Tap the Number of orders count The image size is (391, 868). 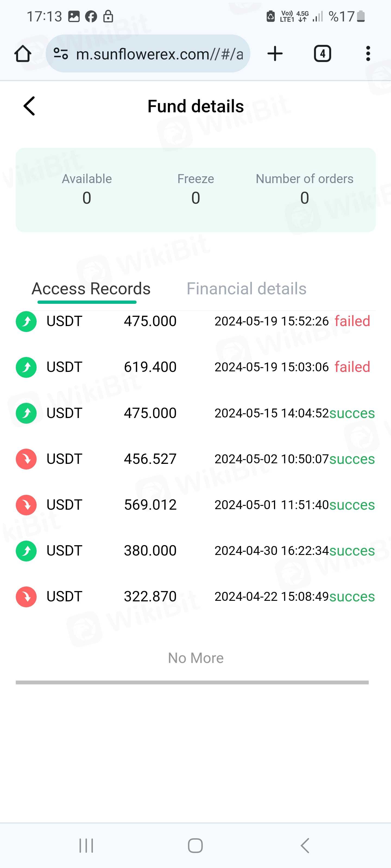304,198
